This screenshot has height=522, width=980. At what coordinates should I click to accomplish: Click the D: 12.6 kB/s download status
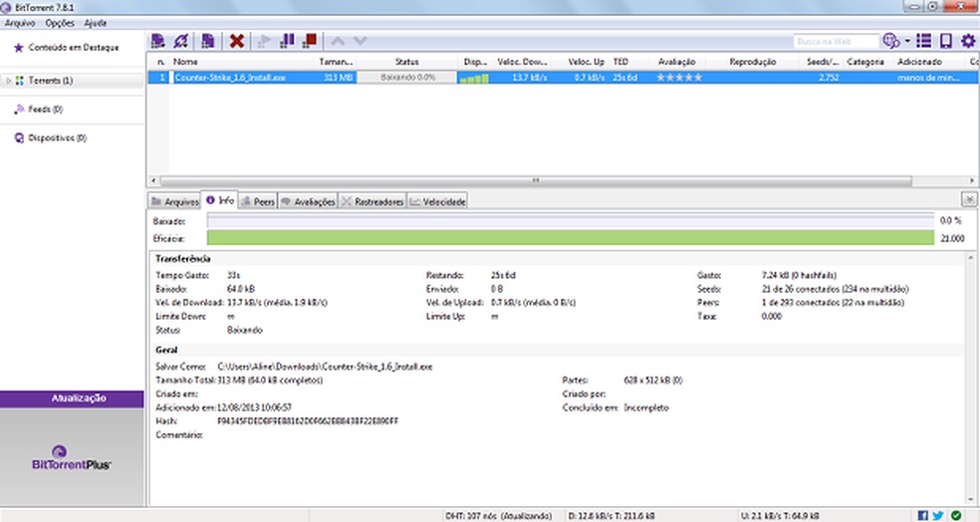click(611, 516)
